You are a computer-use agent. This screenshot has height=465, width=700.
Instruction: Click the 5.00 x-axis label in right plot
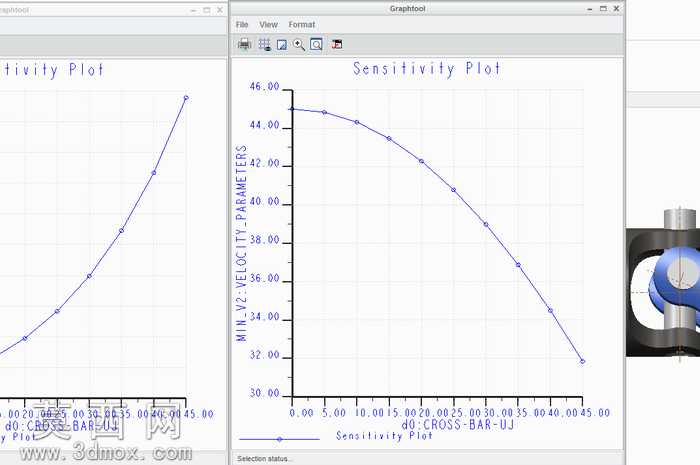(334, 413)
